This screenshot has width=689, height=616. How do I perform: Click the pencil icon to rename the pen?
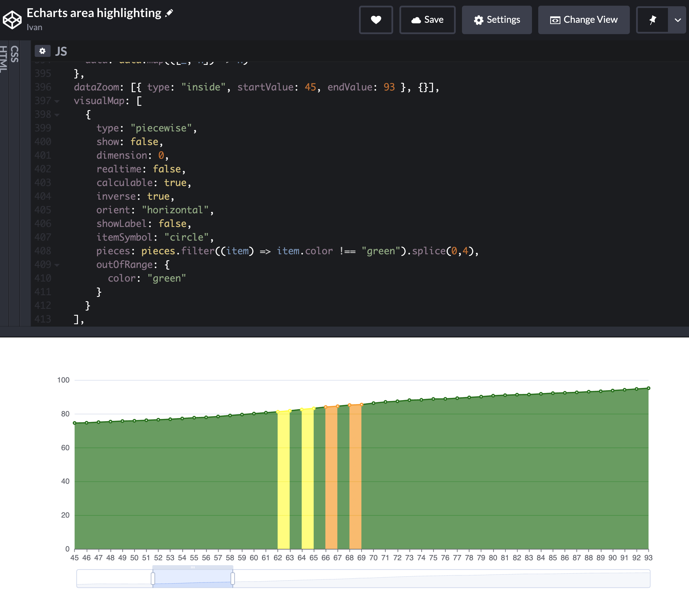(170, 12)
